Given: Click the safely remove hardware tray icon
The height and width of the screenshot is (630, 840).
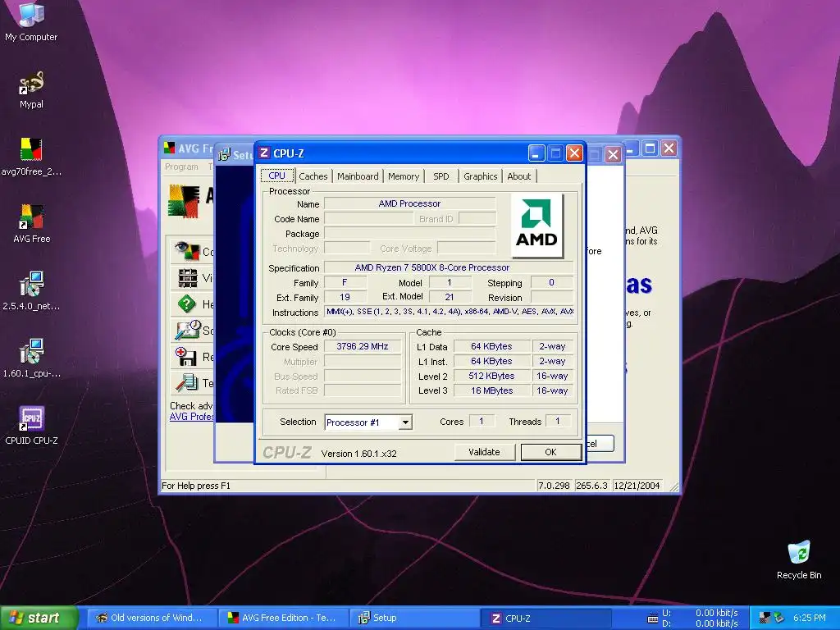Looking at the screenshot, I should pos(778,618).
